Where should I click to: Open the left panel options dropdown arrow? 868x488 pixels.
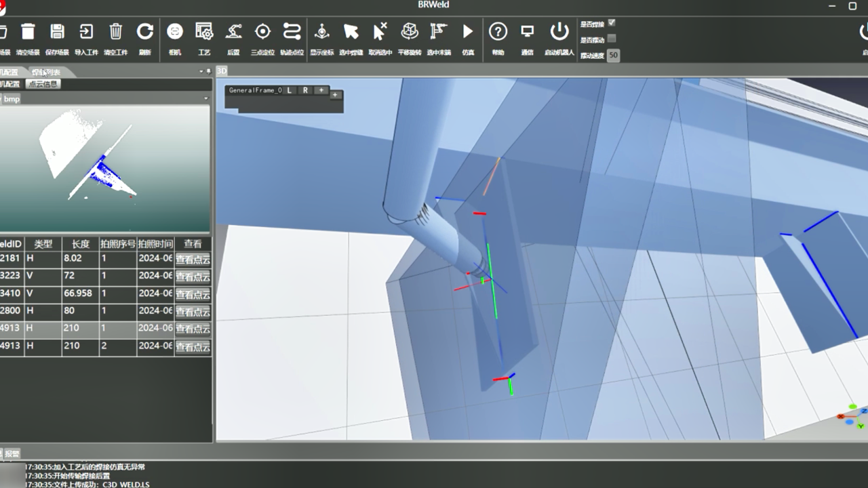(201, 71)
